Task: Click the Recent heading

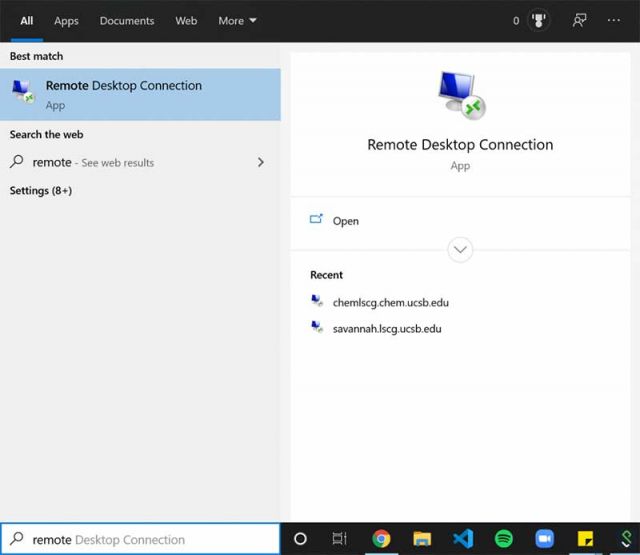Action: (327, 275)
